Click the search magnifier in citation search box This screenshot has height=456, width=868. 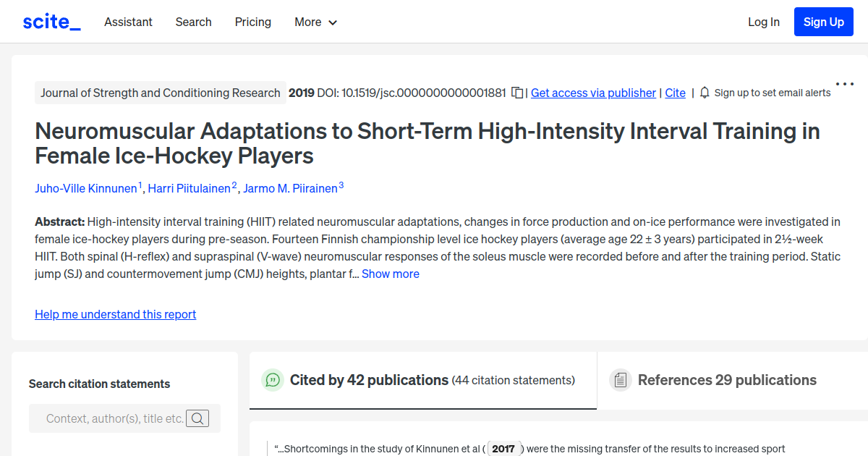click(197, 418)
